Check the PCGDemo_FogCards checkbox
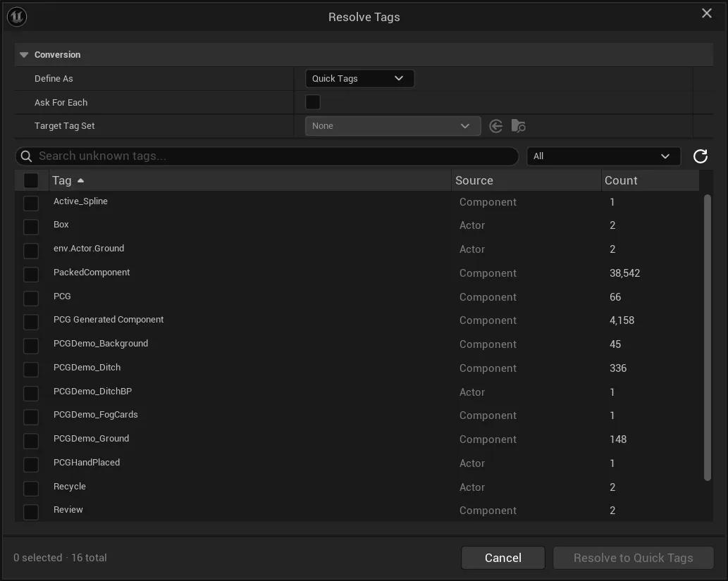 click(31, 417)
